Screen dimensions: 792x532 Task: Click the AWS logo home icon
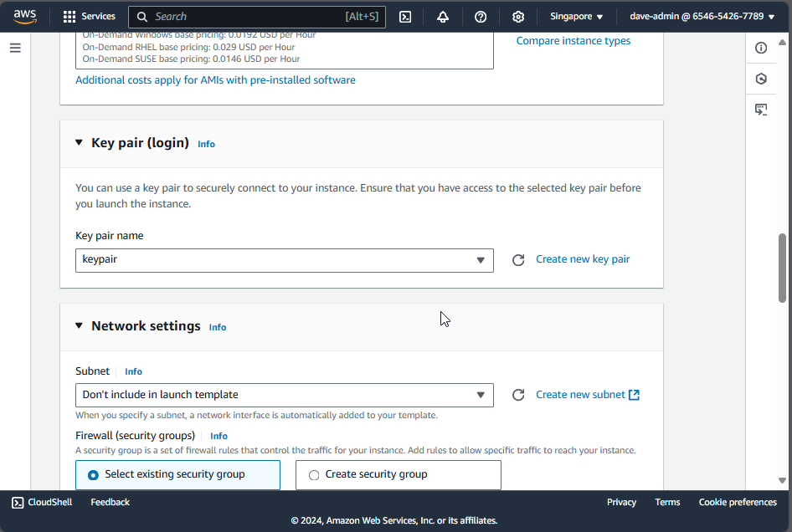point(25,17)
